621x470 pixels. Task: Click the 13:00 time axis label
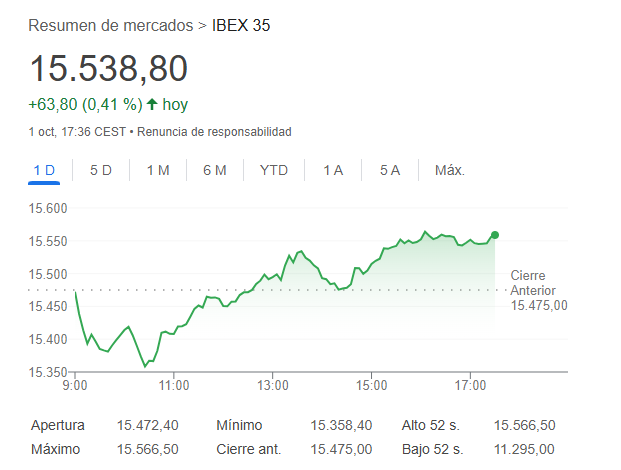pyautogui.click(x=273, y=384)
